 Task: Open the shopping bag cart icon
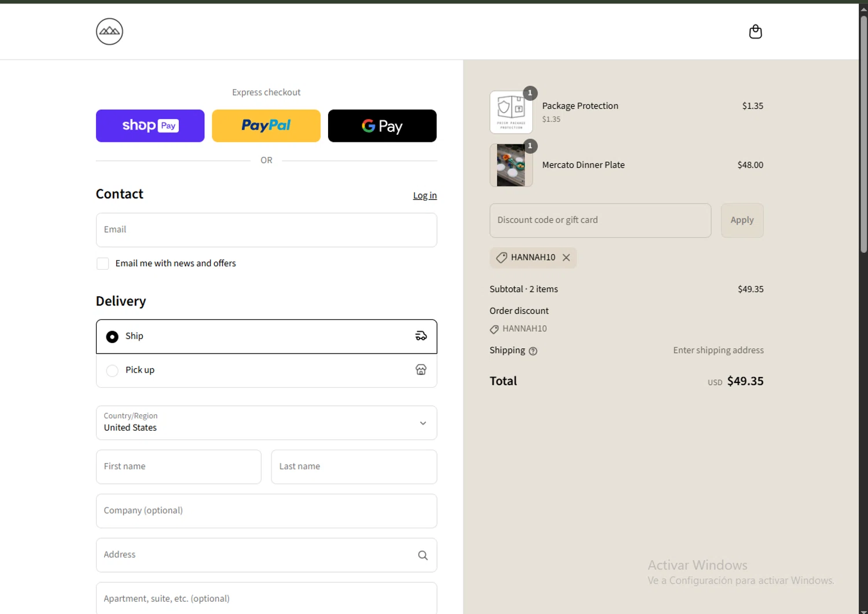tap(755, 31)
